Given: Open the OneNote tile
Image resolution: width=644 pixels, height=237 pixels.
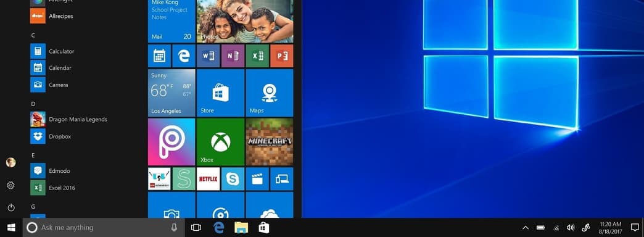Looking at the screenshot, I should click(x=233, y=56).
